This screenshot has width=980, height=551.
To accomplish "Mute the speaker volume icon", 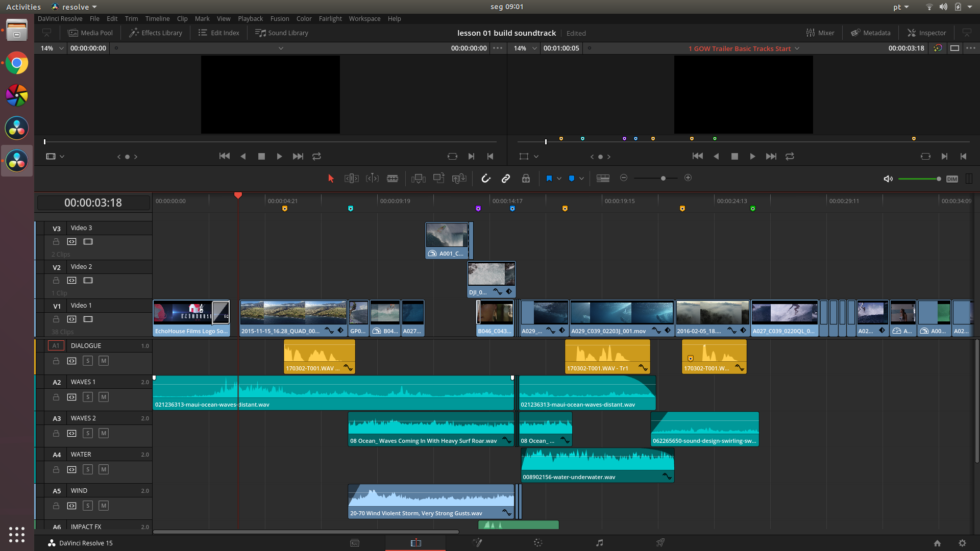I will [888, 179].
